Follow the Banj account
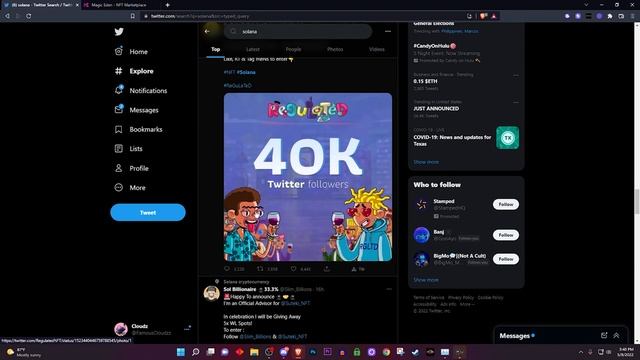 point(506,235)
